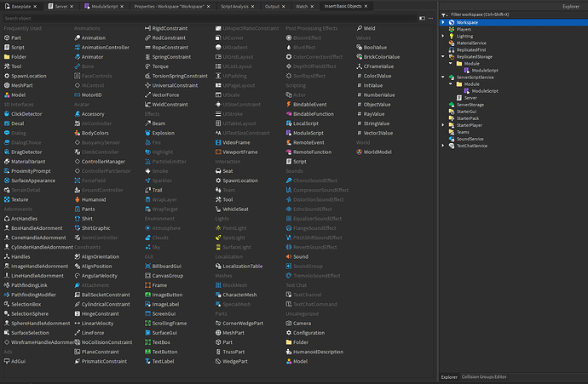Add a WeldConstraint object

tap(166, 104)
